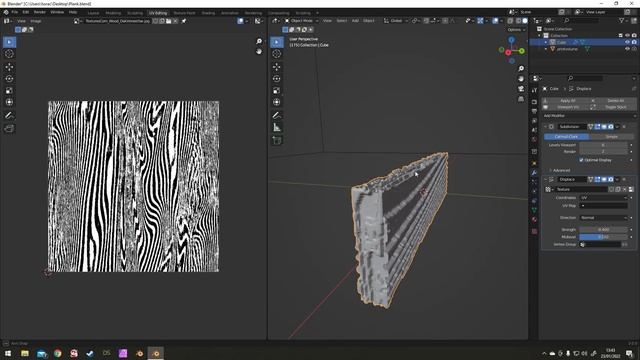This screenshot has height=360, width=640.
Task: Click the Vertex Group input field
Action: tap(600, 244)
